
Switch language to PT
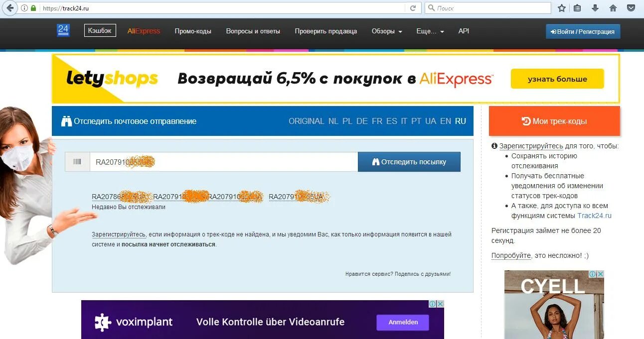click(x=416, y=121)
